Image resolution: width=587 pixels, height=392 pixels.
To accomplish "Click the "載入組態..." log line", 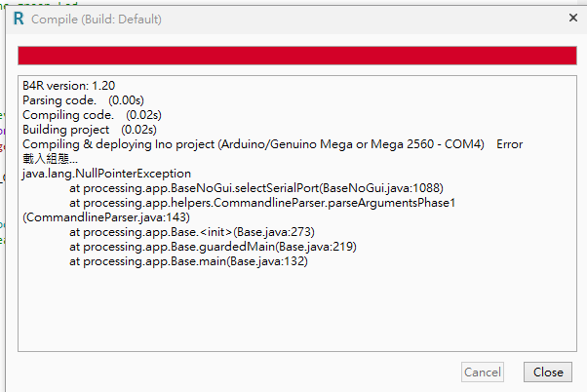I will 51,159.
